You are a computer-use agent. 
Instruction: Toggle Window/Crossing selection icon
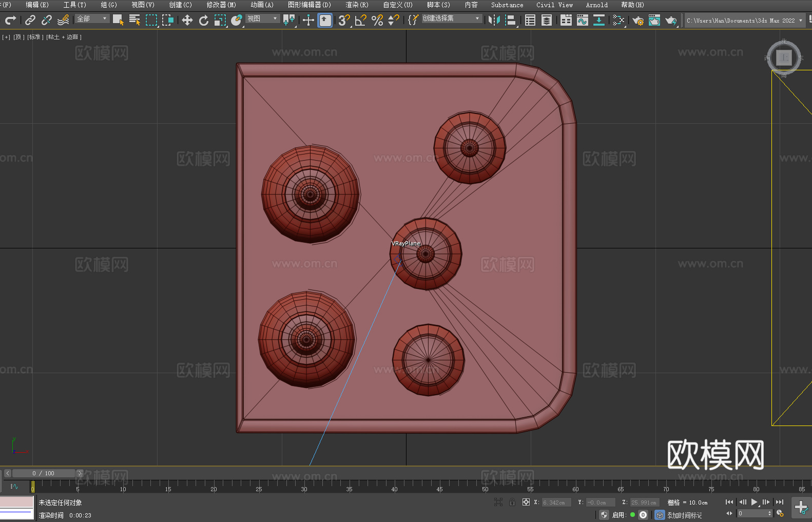(168, 20)
